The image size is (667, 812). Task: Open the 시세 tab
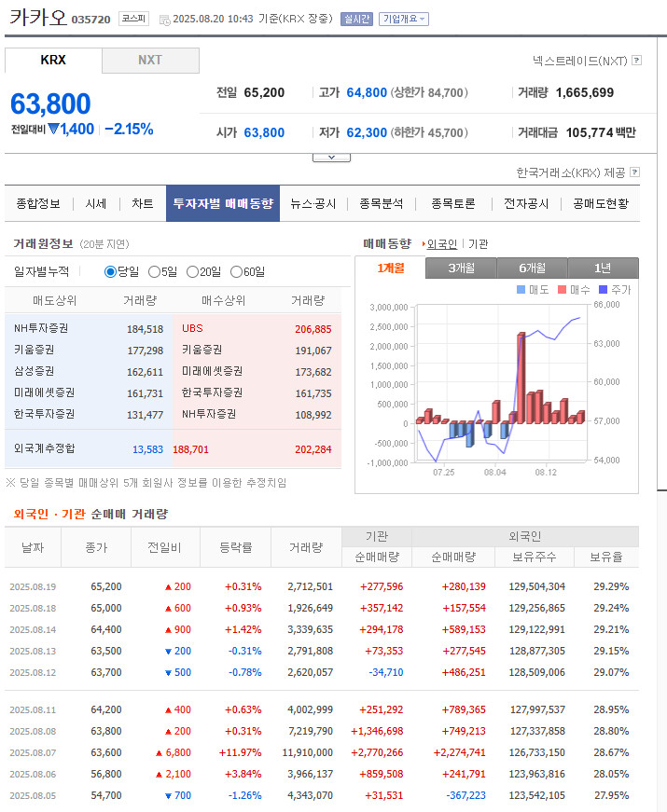point(96,203)
